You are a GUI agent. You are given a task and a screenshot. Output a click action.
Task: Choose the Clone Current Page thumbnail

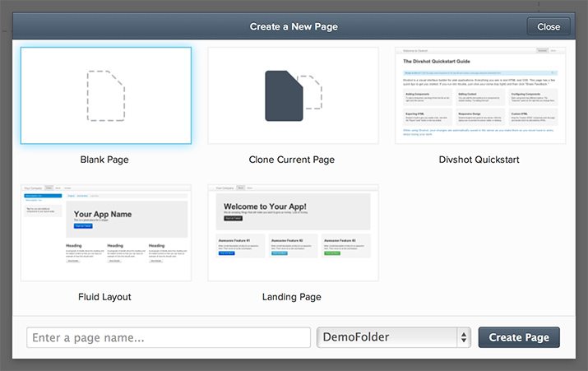coord(293,95)
